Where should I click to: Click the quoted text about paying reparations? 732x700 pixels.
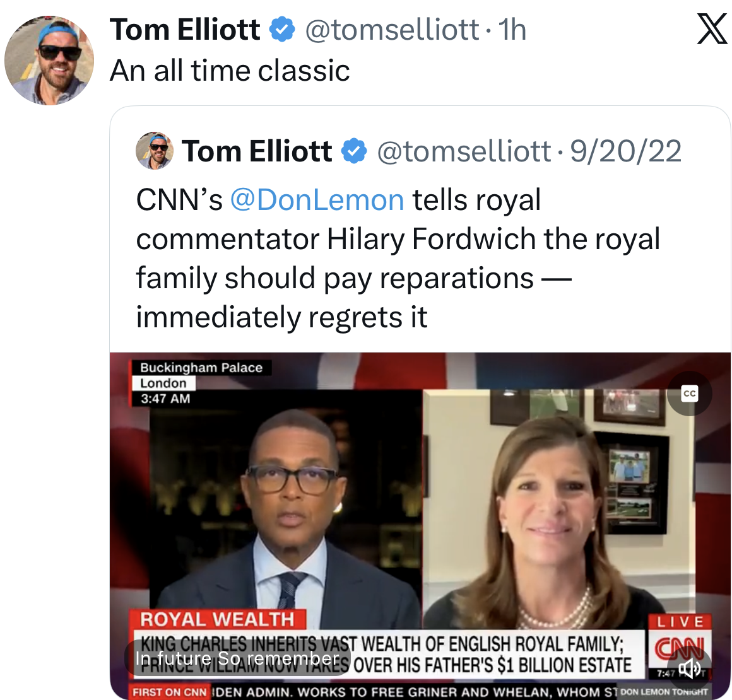coord(353,278)
